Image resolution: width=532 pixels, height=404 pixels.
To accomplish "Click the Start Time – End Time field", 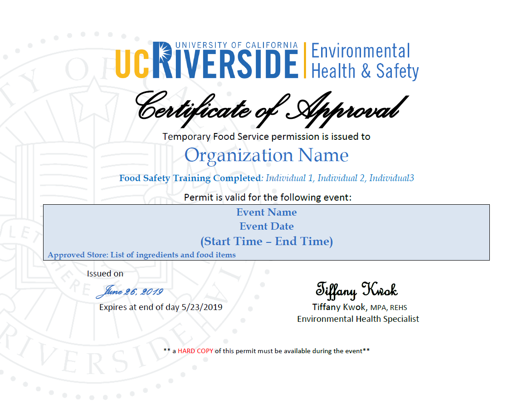I will pyautogui.click(x=266, y=241).
